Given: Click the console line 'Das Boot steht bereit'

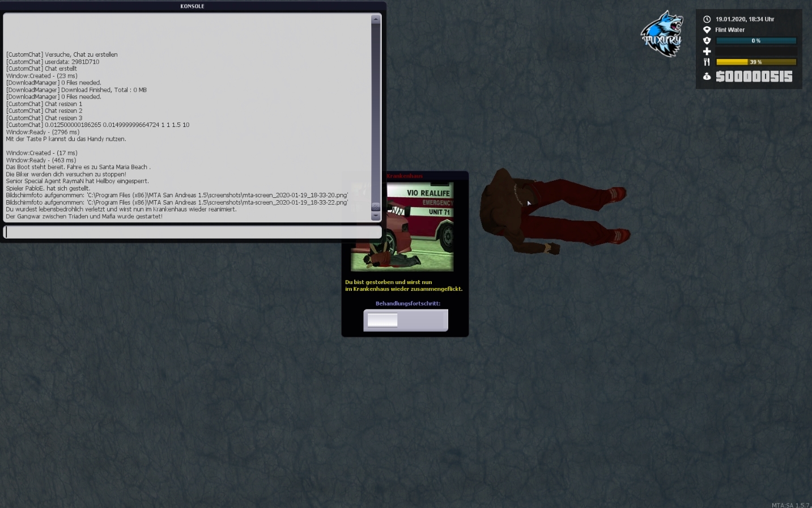Looking at the screenshot, I should coord(78,167).
